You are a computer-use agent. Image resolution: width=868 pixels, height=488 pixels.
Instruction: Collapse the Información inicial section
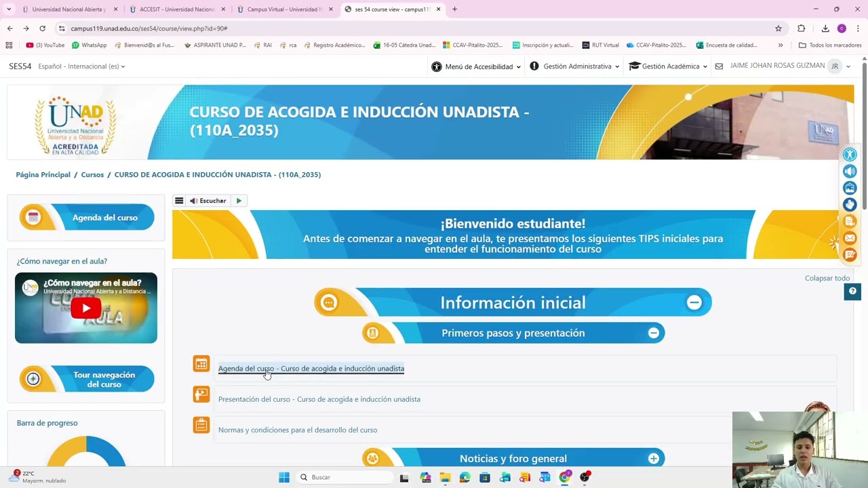point(694,303)
